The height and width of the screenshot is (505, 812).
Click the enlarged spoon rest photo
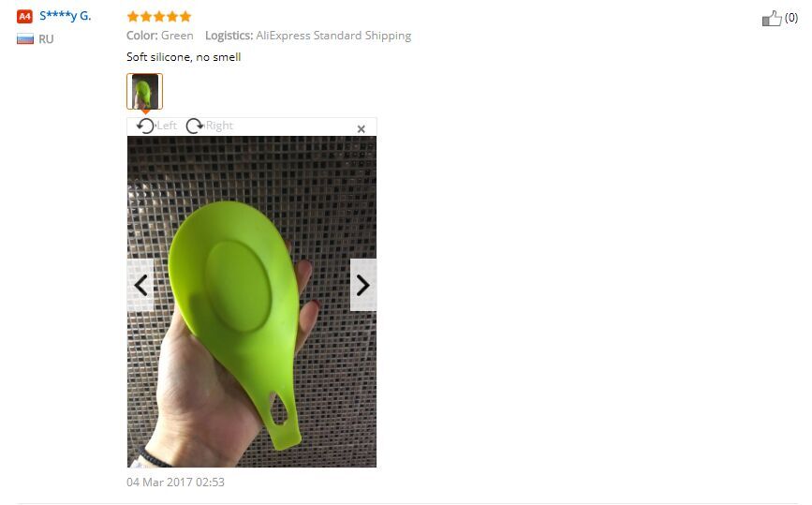[252, 302]
